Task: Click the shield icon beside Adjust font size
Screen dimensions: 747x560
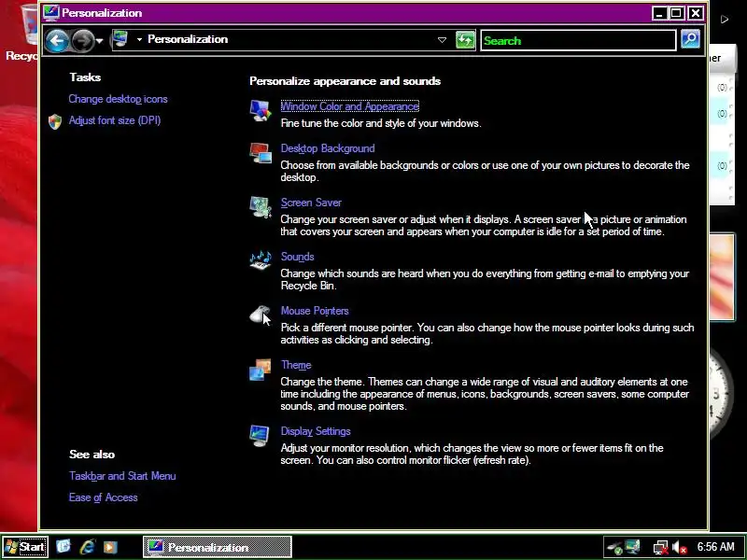Action: click(x=55, y=121)
